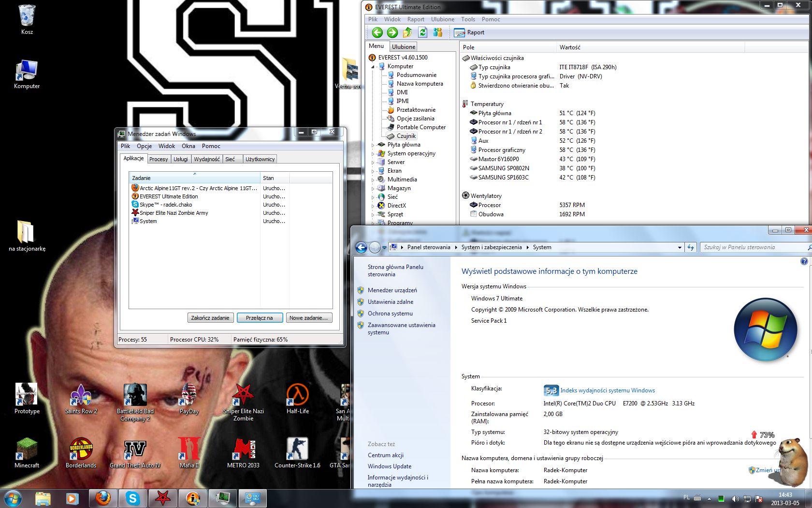Open dropdown arrow after 'System i zabezpieczenia' breadcrumb
Screen dimensions: 812x508
pos(527,247)
